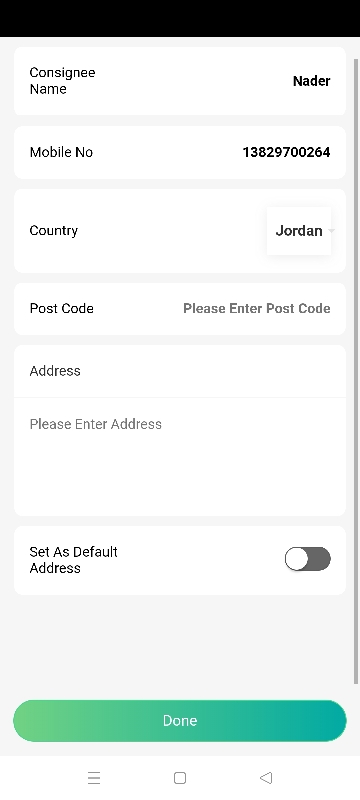Select the Post Code label

coord(61,308)
